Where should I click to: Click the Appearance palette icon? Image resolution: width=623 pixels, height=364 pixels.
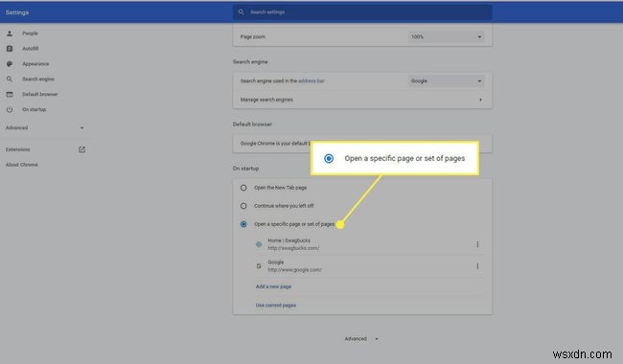tap(10, 63)
